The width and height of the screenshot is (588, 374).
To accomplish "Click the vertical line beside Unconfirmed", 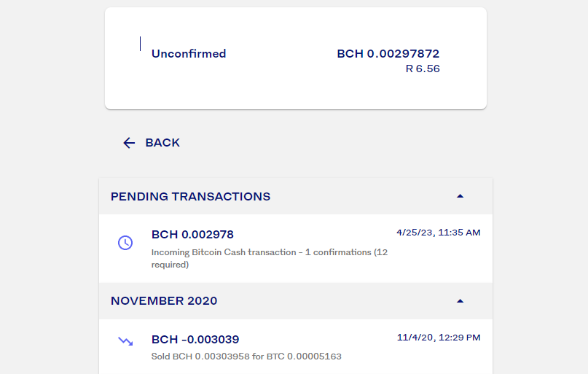I will (140, 44).
